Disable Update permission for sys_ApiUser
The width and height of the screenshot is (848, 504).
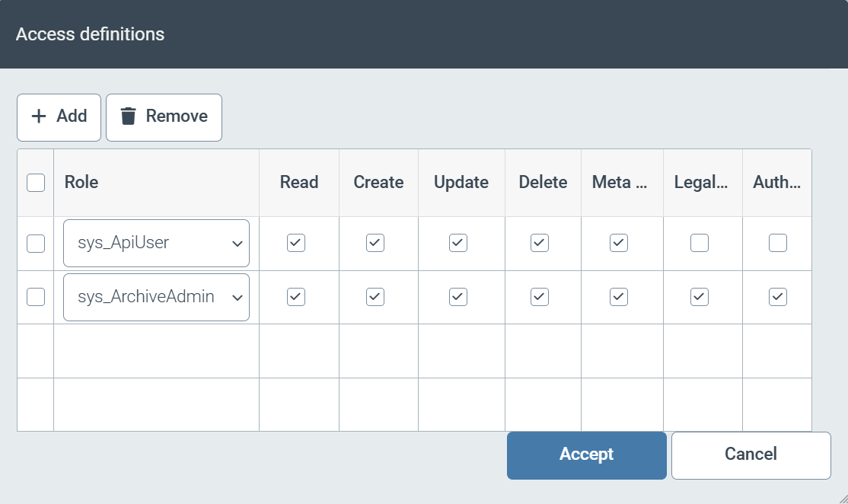pyautogui.click(x=457, y=243)
